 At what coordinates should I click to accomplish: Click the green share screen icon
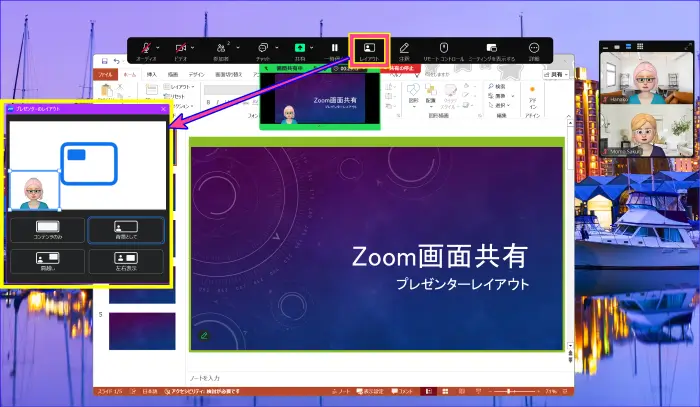300,47
